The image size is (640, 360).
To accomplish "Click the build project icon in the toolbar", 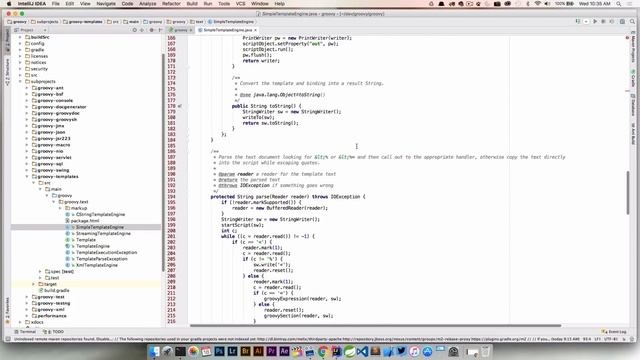I will pos(578,21).
